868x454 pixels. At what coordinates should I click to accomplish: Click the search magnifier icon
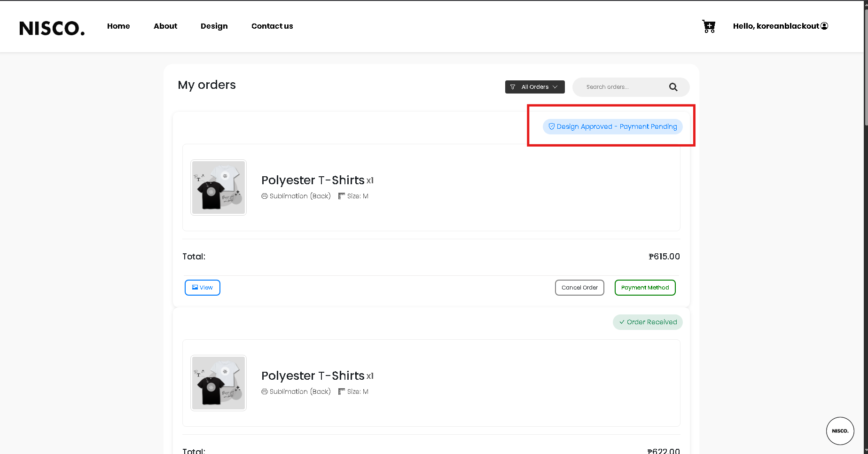point(673,87)
